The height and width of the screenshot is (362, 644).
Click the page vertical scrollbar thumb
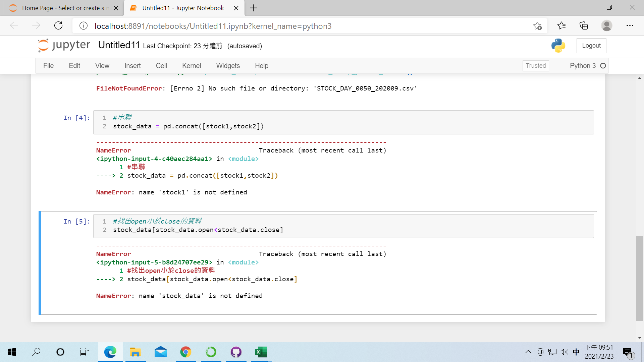tap(640, 279)
